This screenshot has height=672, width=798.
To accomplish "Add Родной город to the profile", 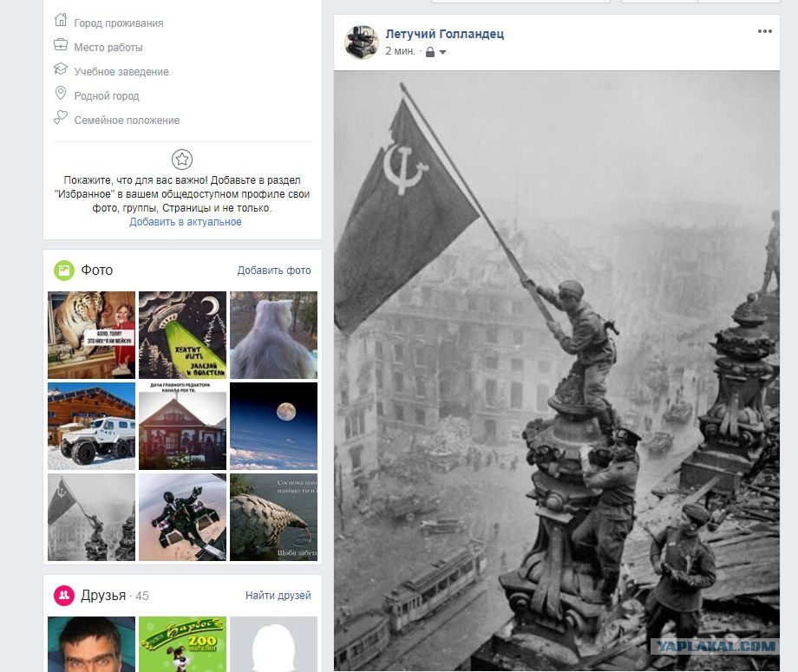I will tap(107, 96).
